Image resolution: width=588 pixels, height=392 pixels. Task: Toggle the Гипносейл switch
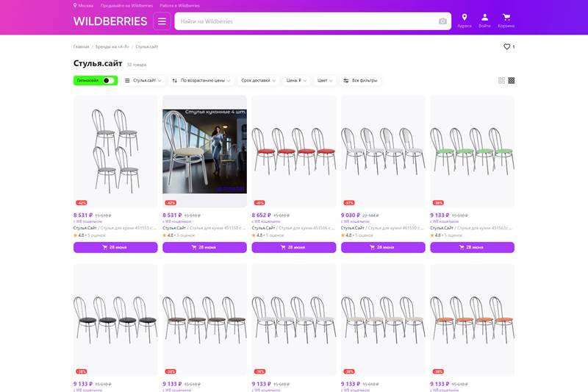107,80
